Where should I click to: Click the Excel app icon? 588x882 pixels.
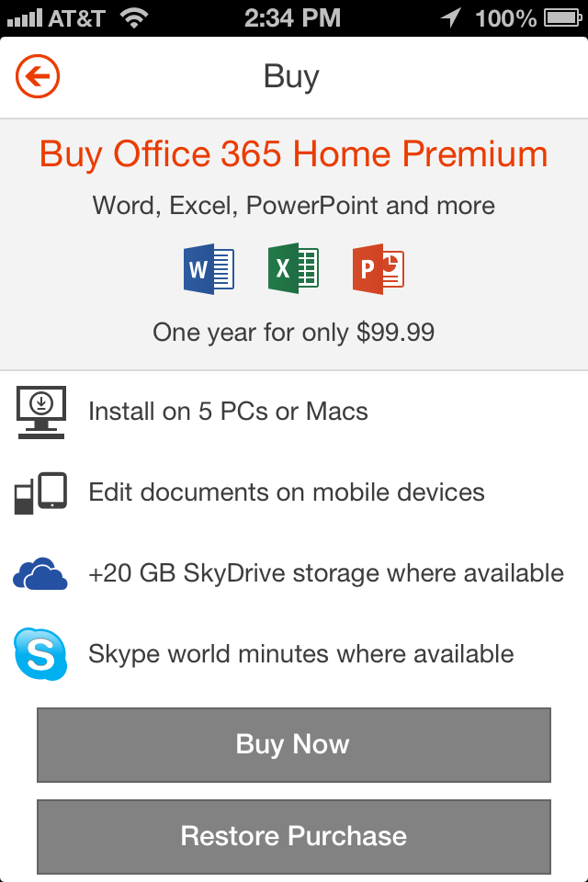(x=293, y=268)
